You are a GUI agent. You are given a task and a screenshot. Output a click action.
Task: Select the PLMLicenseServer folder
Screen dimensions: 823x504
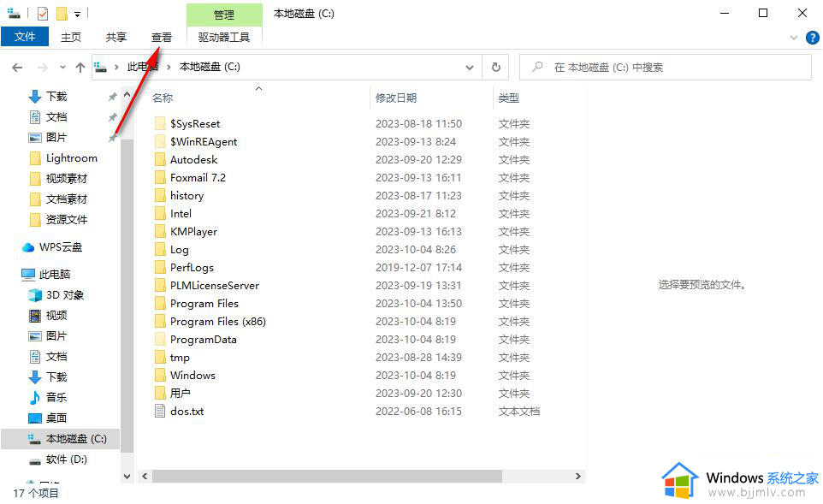click(214, 286)
